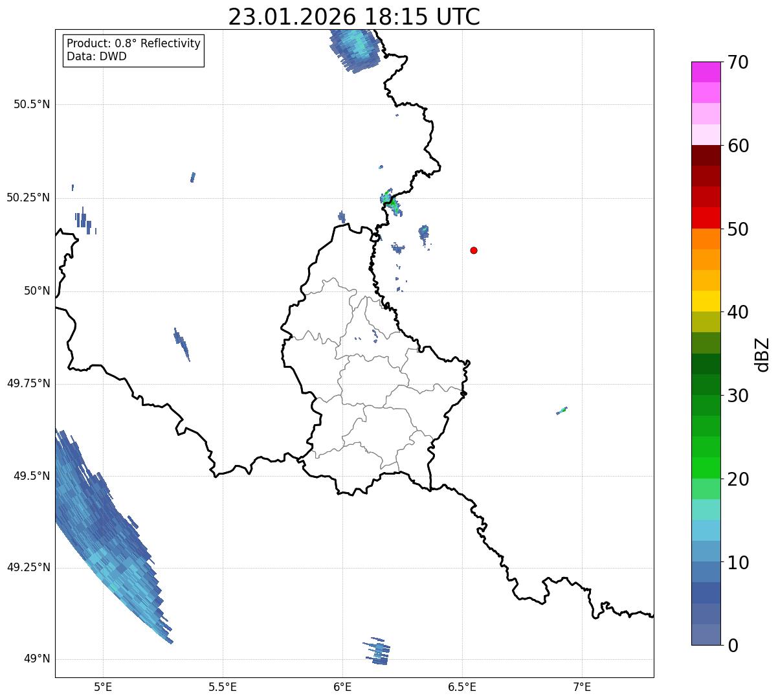The width and height of the screenshot is (778, 700).
Task: Select the Product: 0.8° Reflectivity label
Action: (x=134, y=43)
